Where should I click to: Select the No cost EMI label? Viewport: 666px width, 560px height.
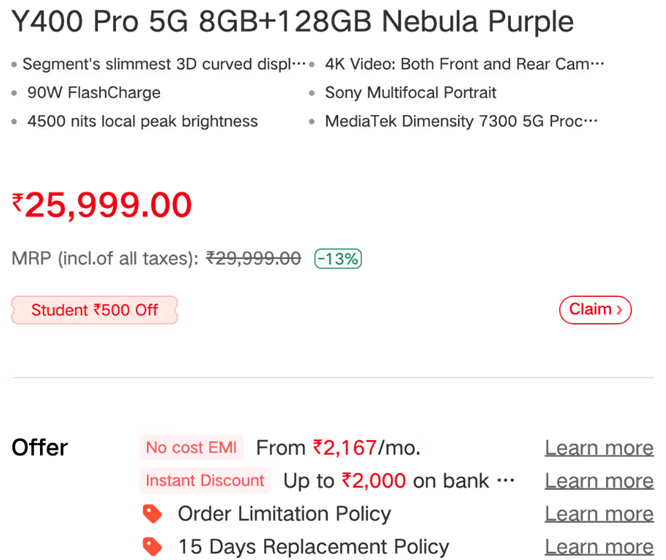[x=191, y=448]
